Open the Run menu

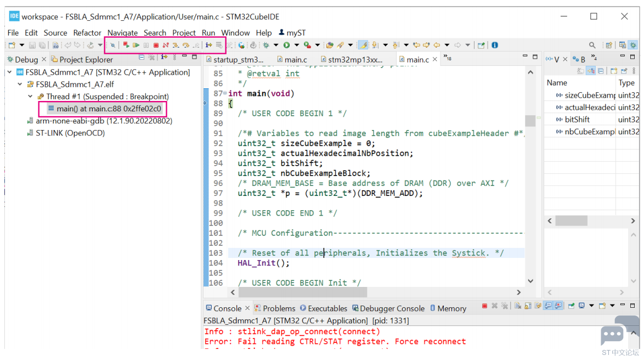coord(208,33)
